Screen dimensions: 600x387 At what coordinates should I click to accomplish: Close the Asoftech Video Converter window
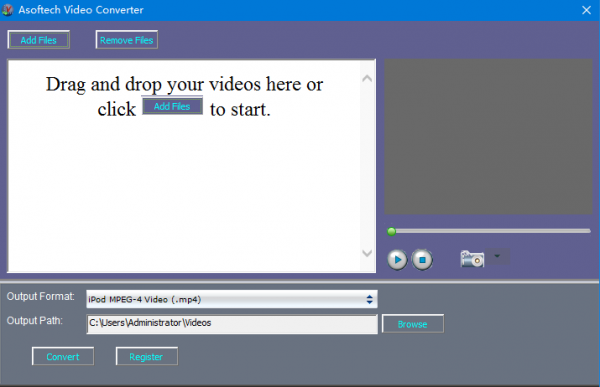[586, 10]
